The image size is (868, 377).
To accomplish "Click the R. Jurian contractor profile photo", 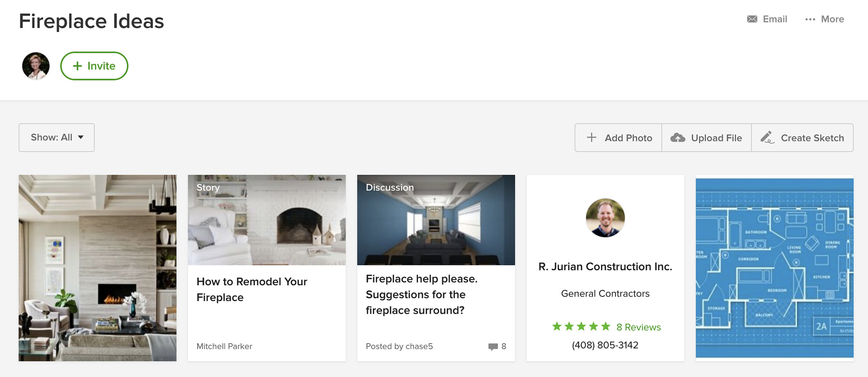I will pos(605,218).
